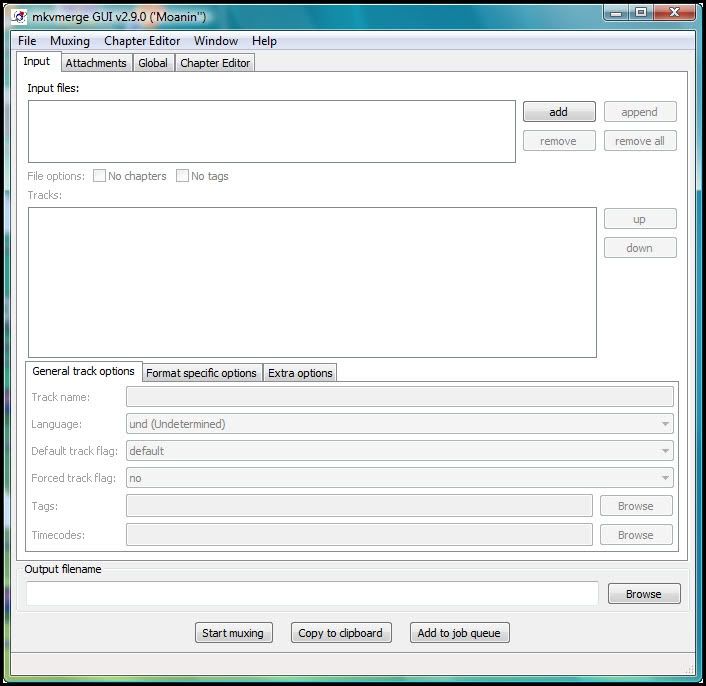Image resolution: width=706 pixels, height=686 pixels.
Task: Open the Muxing menu
Action: (70, 41)
